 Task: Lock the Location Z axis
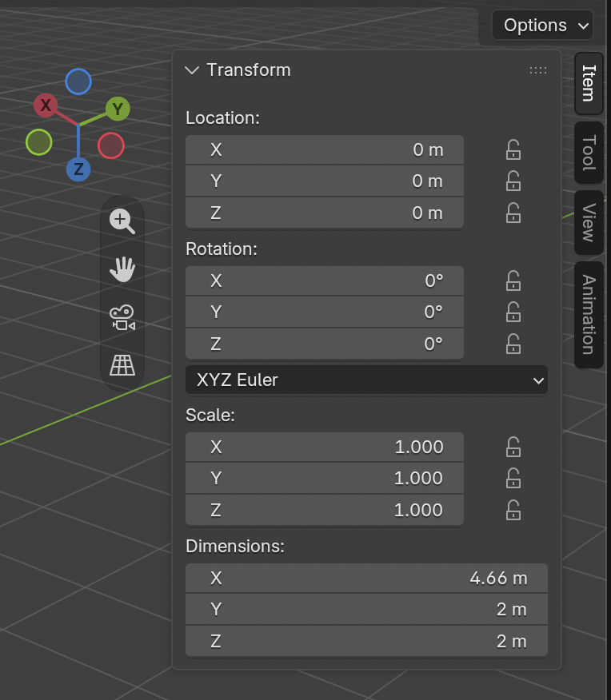pos(513,213)
